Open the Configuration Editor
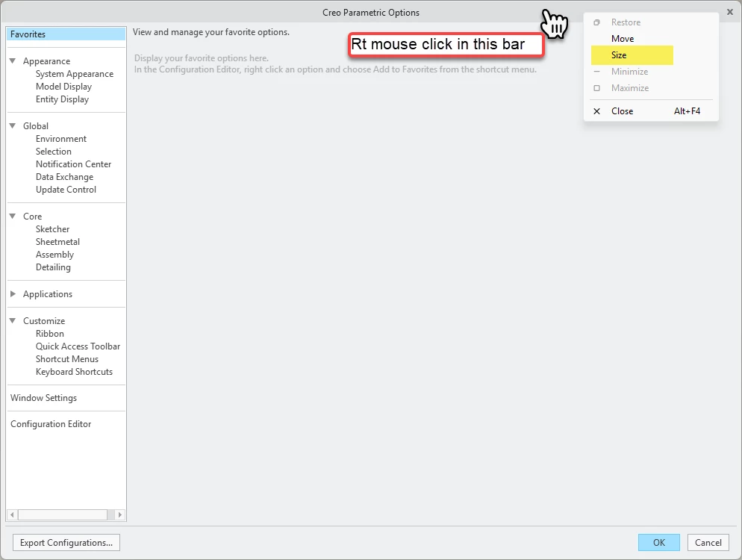Screen dimensions: 742x560 pyautogui.click(x=51, y=424)
